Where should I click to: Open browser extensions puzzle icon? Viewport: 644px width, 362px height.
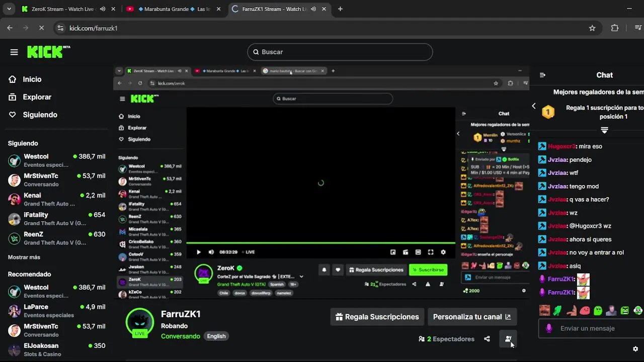(615, 28)
